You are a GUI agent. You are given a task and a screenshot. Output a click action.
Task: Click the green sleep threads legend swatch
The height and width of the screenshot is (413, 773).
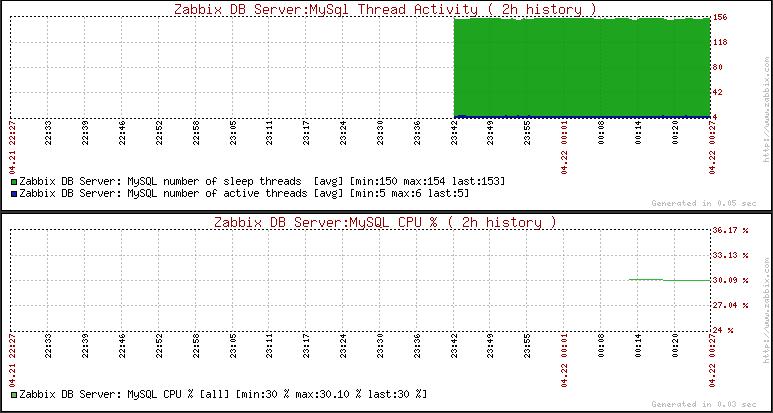[x=14, y=181]
